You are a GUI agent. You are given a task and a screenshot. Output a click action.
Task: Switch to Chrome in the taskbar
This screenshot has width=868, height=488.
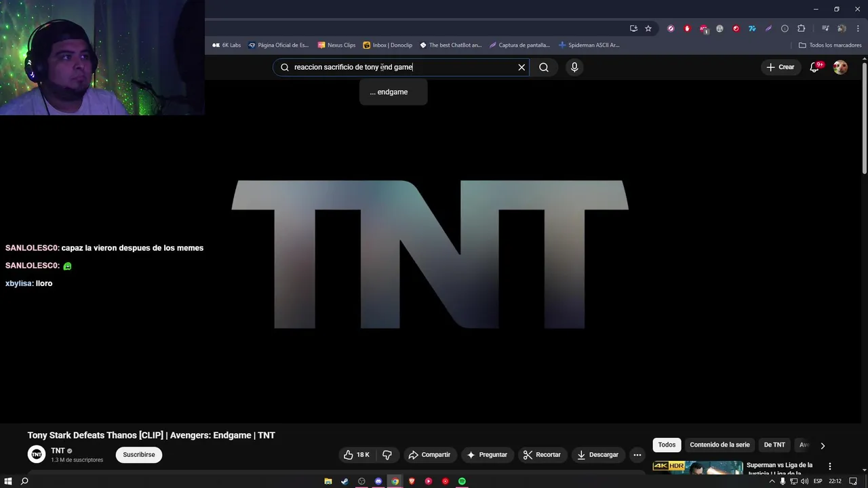click(395, 481)
